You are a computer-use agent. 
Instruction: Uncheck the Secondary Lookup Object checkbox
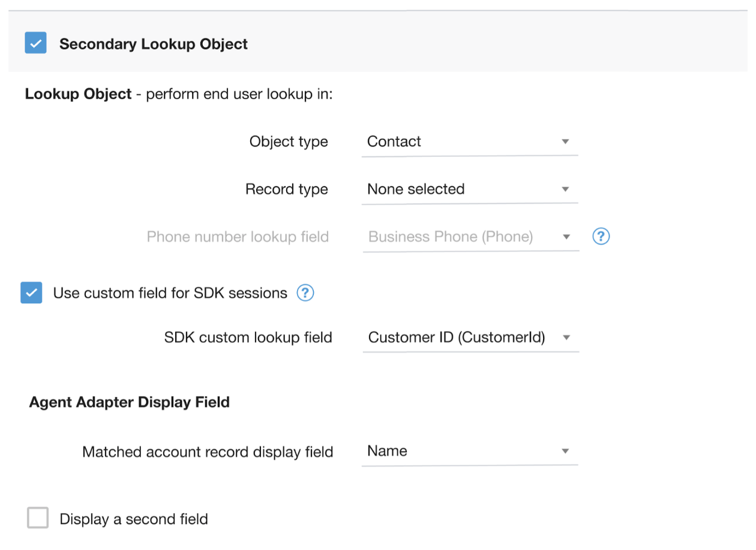click(x=35, y=44)
